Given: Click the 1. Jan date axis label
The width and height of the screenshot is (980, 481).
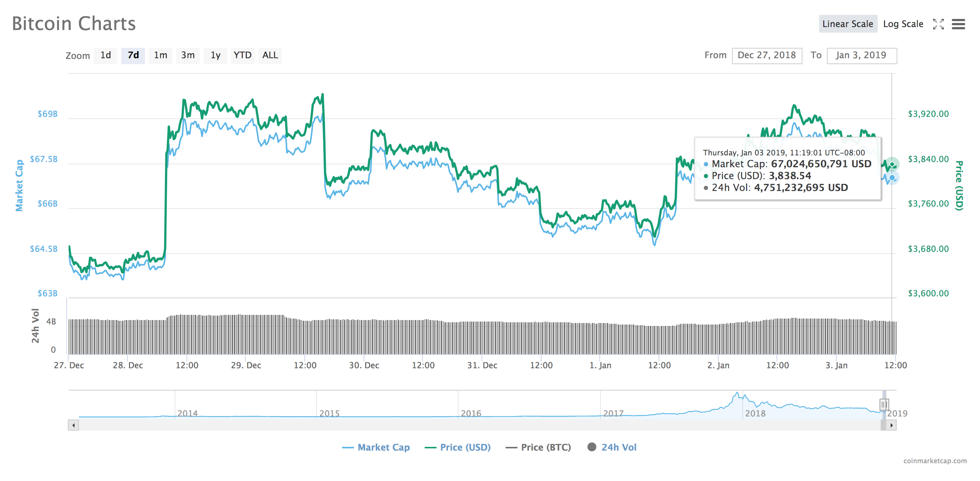Looking at the screenshot, I should click(600, 365).
